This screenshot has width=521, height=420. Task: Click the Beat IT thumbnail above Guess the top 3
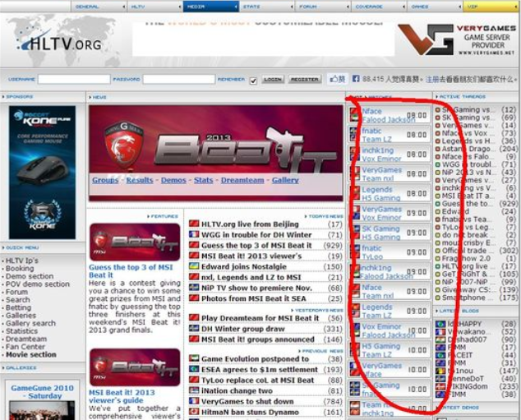(x=135, y=242)
